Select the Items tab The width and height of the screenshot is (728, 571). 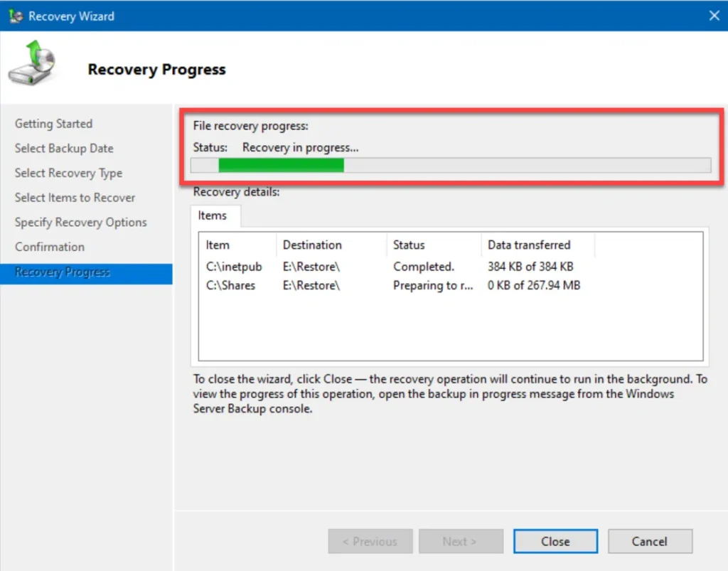click(x=213, y=215)
